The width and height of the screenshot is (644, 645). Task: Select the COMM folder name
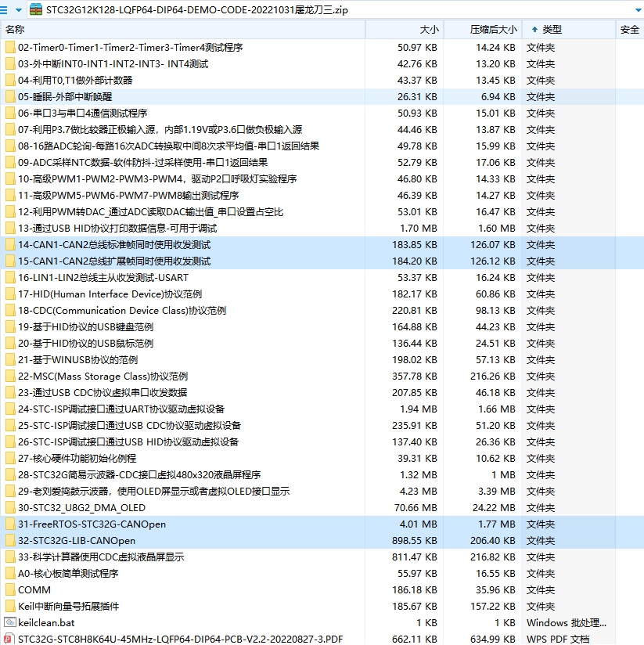(x=34, y=590)
